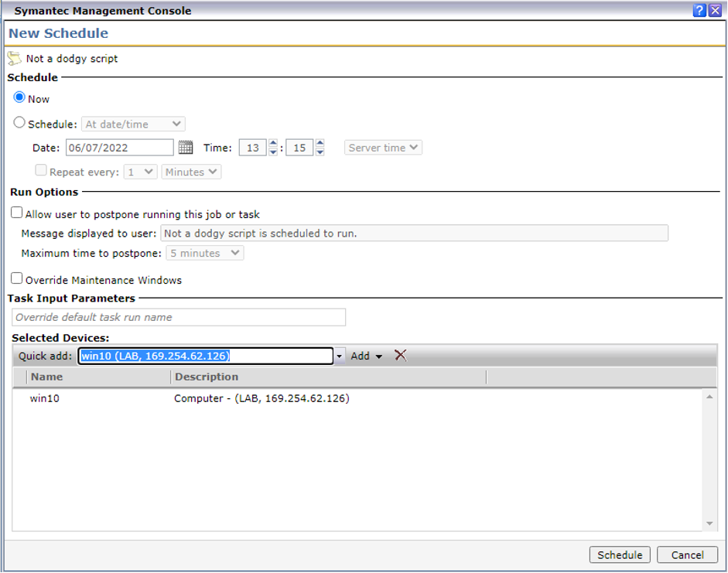Decrease the minute value with down arrow
728x573 pixels.
(320, 152)
